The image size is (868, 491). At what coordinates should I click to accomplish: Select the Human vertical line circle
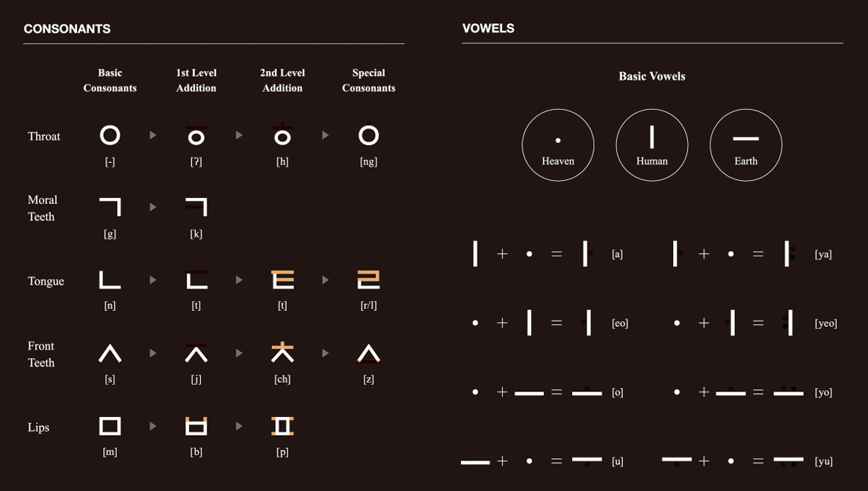click(651, 145)
